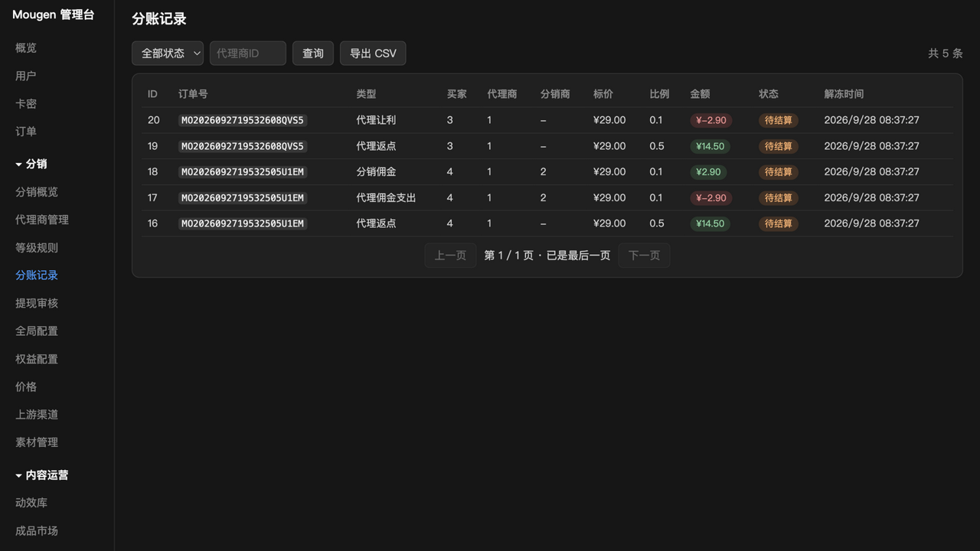Navigate to 卡密 in the sidebar
This screenshot has height=551, width=980.
tap(26, 104)
